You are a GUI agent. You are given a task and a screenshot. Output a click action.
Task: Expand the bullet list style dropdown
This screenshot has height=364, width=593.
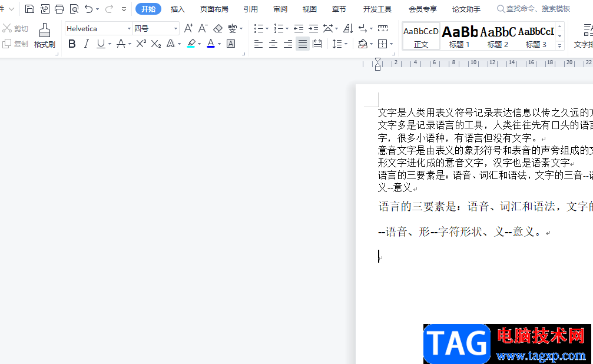tap(267, 29)
